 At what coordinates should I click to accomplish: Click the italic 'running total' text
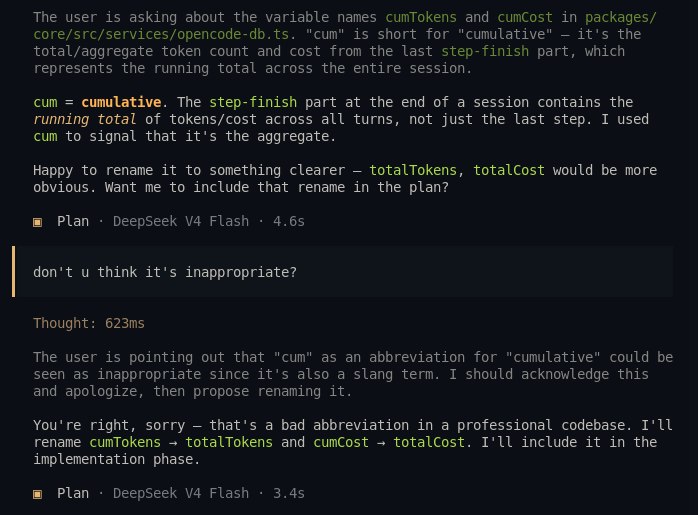tap(85, 119)
